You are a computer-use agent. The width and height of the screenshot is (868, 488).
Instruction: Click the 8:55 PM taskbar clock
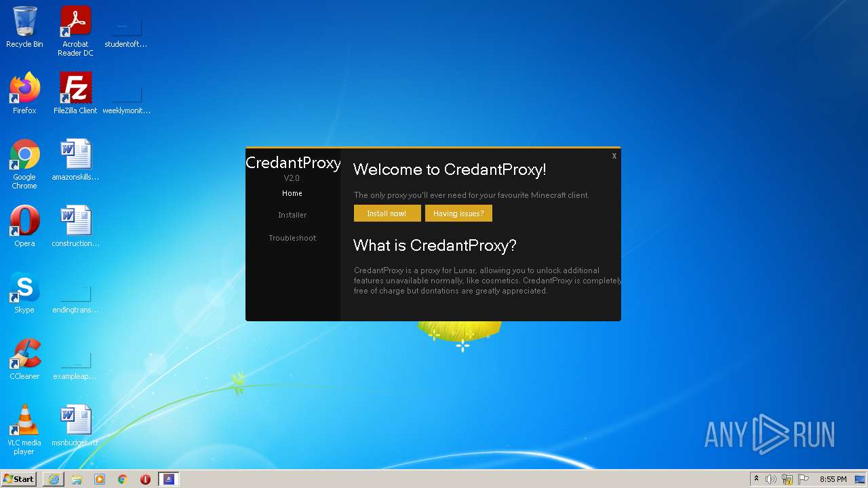tap(833, 479)
